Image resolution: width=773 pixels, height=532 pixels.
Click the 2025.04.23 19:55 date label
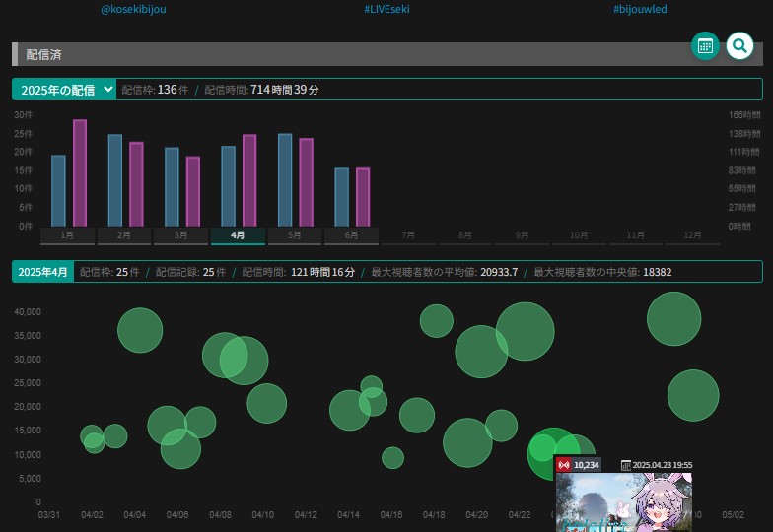point(657,465)
